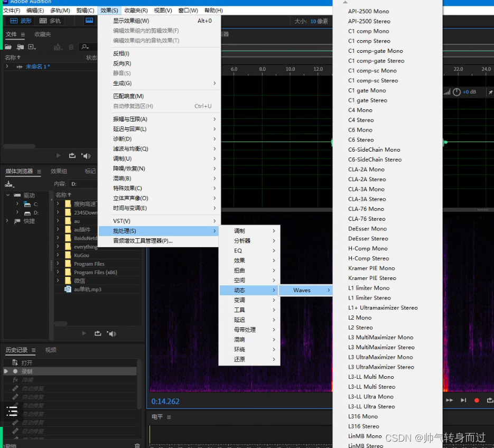Toggle spectral frequency display icon
The height and width of the screenshot is (448, 494).
(89, 21)
